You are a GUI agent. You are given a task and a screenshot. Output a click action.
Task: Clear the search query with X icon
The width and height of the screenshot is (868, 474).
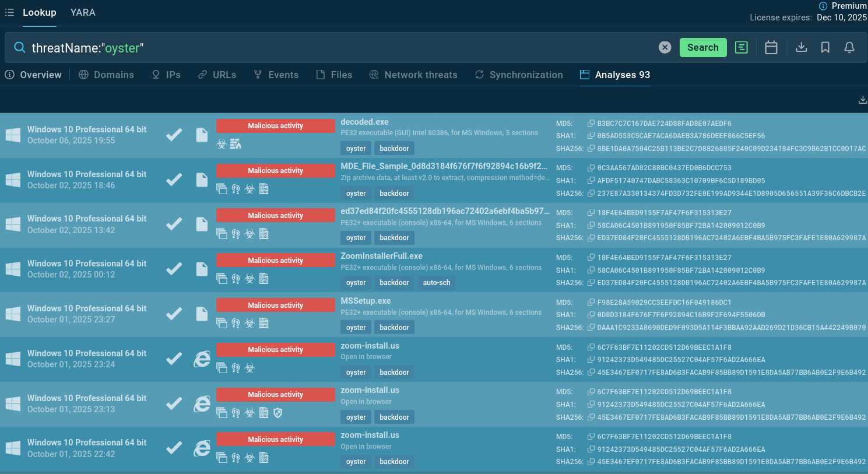[x=665, y=48]
